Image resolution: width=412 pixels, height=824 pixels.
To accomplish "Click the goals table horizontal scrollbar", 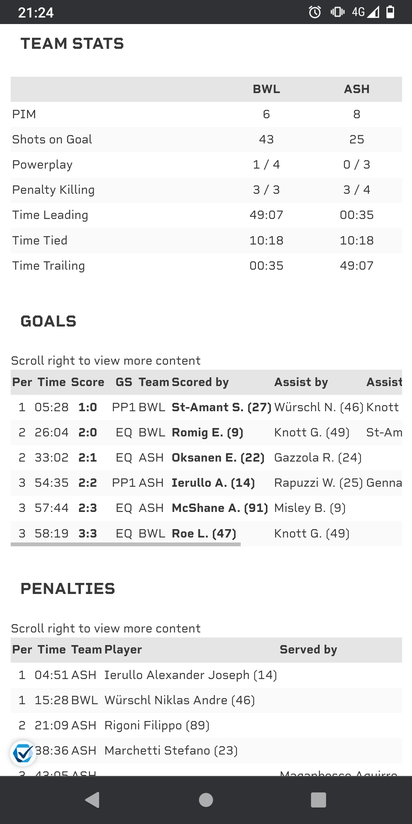I will coord(126,544).
